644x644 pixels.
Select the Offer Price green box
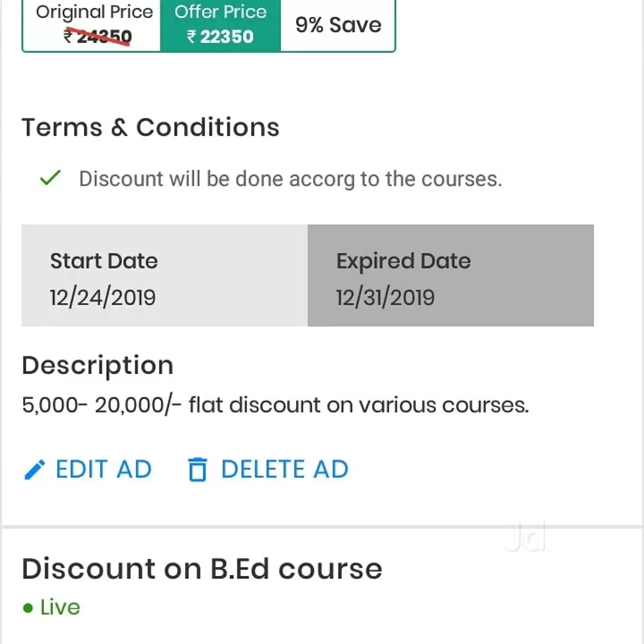[220, 25]
